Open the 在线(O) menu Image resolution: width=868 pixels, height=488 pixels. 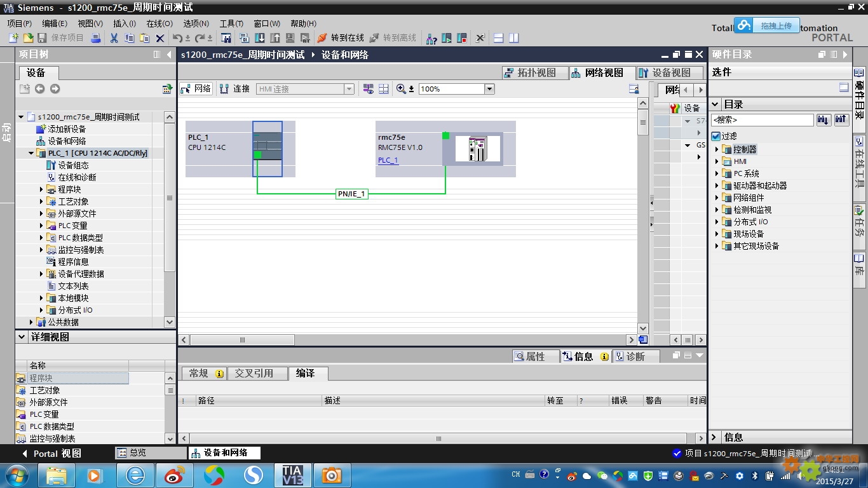pos(159,24)
